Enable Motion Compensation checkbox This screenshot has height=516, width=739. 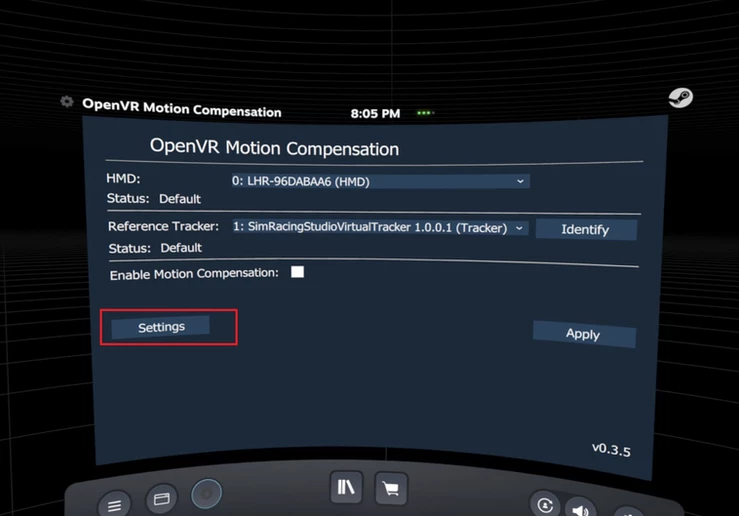point(297,272)
